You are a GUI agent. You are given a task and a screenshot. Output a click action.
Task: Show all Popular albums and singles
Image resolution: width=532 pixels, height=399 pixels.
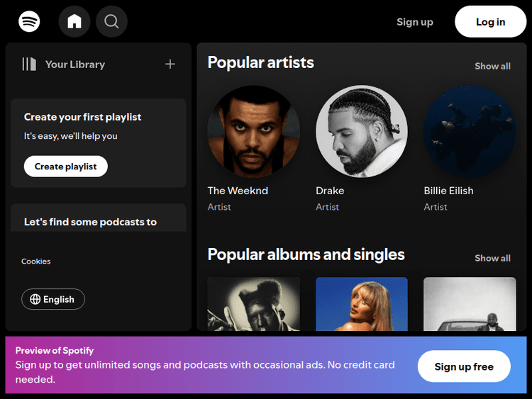tap(492, 258)
